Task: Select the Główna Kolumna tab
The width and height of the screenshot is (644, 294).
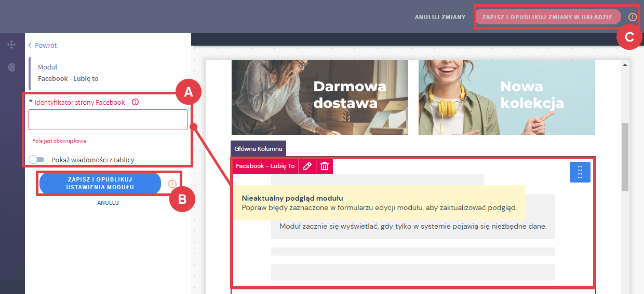Action: pos(258,149)
